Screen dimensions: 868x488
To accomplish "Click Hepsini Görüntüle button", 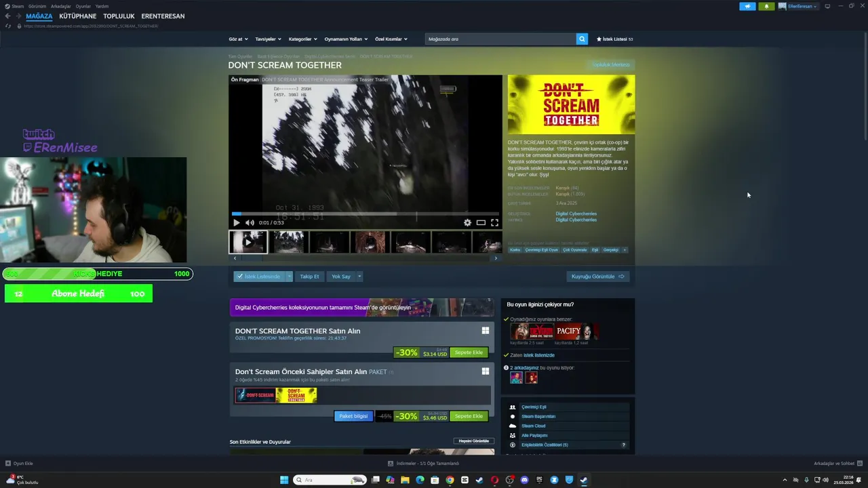I will (x=474, y=441).
